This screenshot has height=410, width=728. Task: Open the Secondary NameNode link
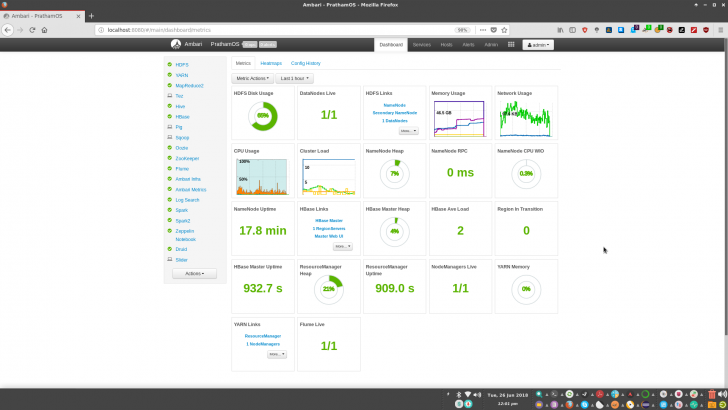tap(394, 112)
